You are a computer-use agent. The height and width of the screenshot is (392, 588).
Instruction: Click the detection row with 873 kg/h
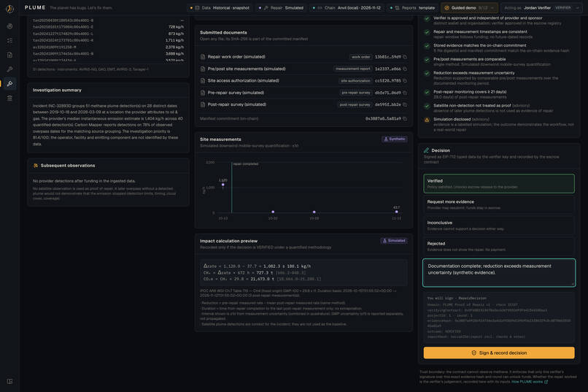coord(109,34)
